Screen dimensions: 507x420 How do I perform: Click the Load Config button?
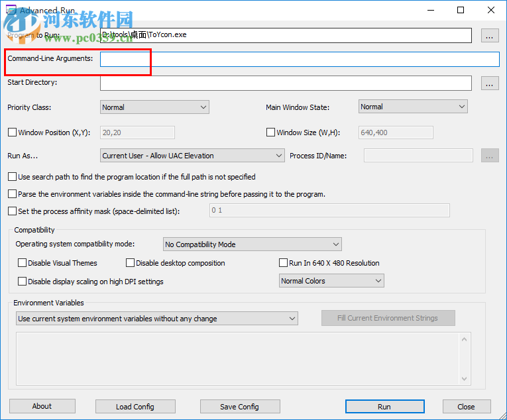135,407
